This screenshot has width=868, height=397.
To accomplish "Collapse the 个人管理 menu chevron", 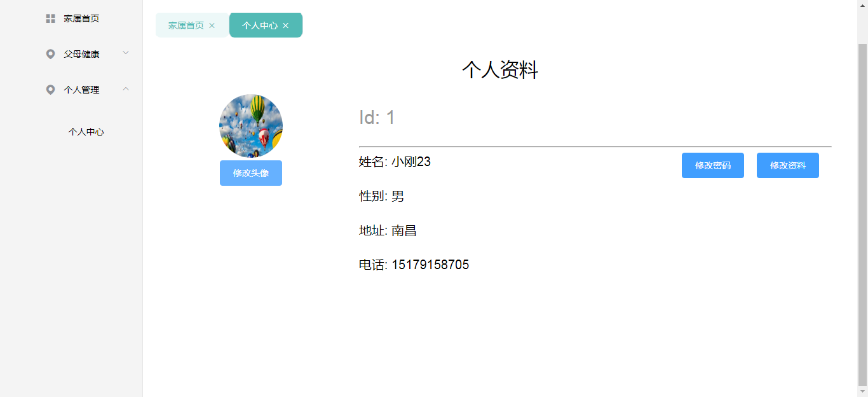I will click(126, 89).
